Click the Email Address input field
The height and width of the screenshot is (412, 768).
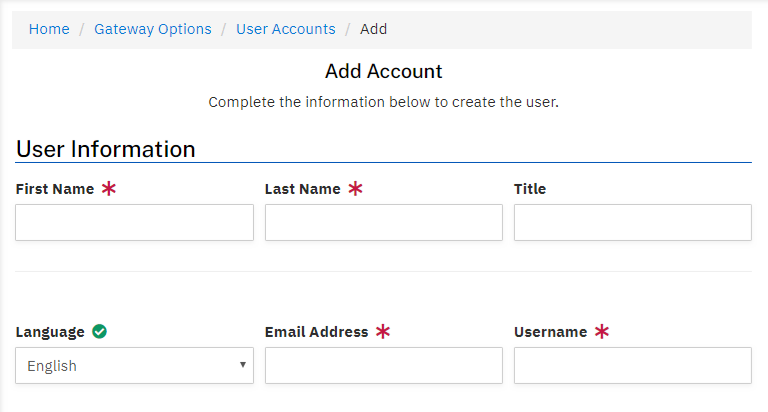(383, 366)
